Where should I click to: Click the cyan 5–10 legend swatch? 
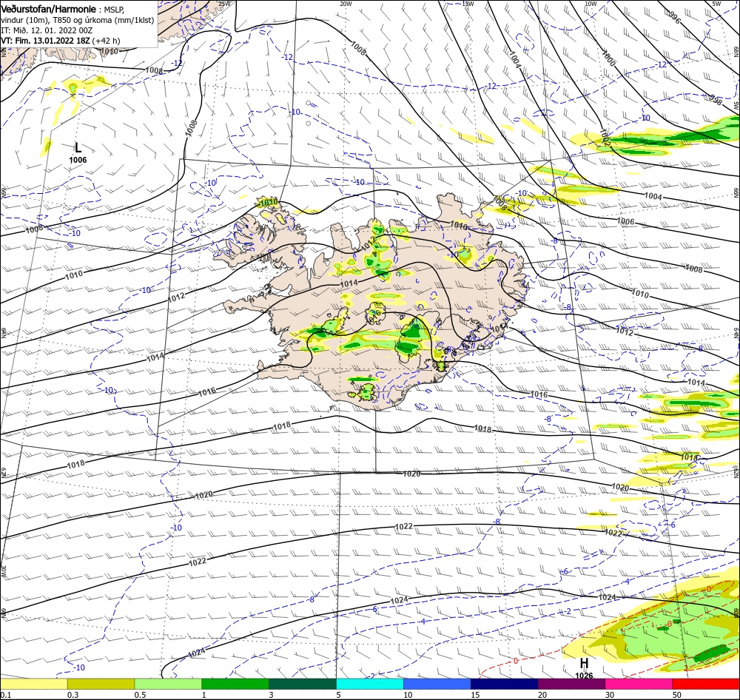[x=370, y=684]
